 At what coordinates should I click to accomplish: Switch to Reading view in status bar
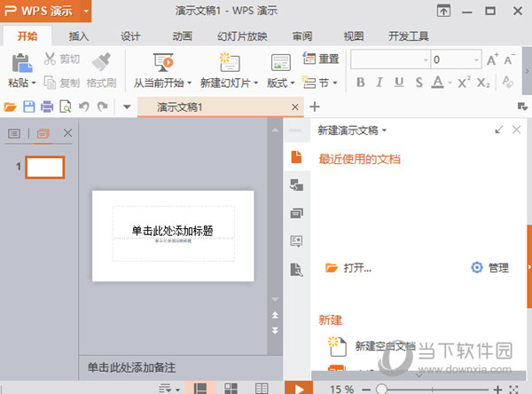tap(262, 388)
